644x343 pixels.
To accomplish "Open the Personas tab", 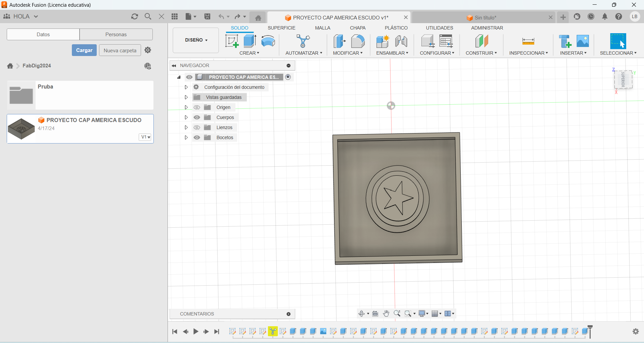I will pos(116,34).
